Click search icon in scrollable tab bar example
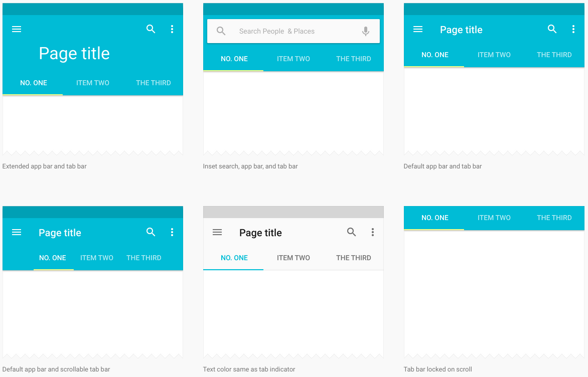 pyautogui.click(x=151, y=232)
